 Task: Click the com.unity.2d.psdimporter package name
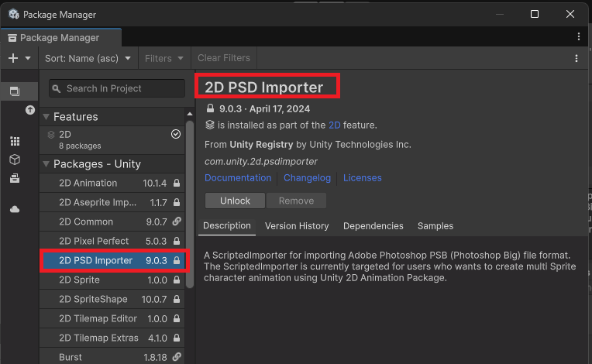pos(261,161)
